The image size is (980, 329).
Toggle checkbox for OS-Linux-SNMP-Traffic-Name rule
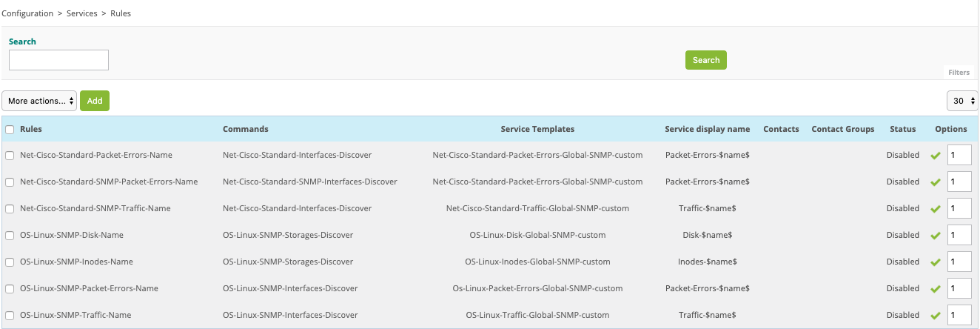[10, 316]
